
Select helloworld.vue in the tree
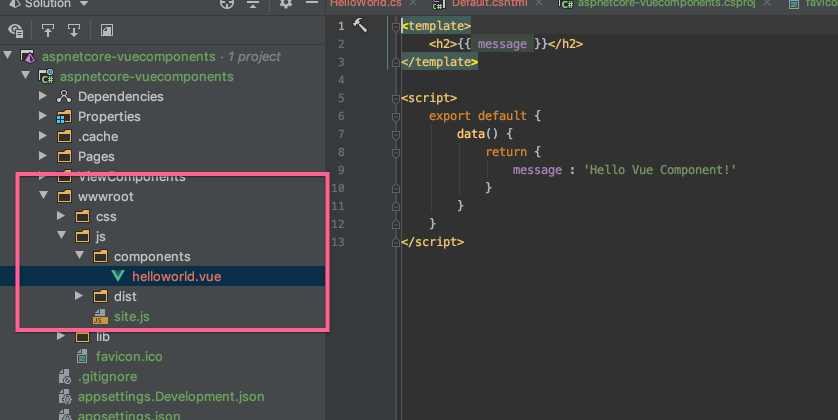pos(176,276)
